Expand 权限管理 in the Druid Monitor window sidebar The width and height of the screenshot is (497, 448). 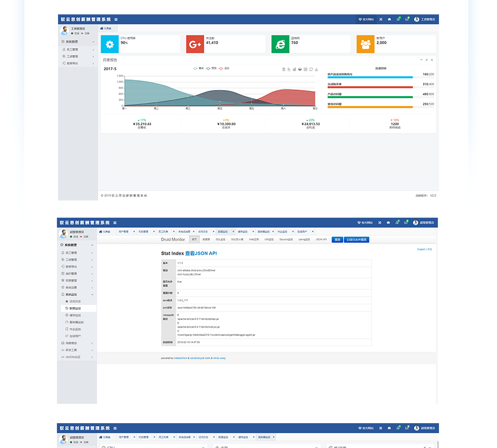(x=77, y=281)
